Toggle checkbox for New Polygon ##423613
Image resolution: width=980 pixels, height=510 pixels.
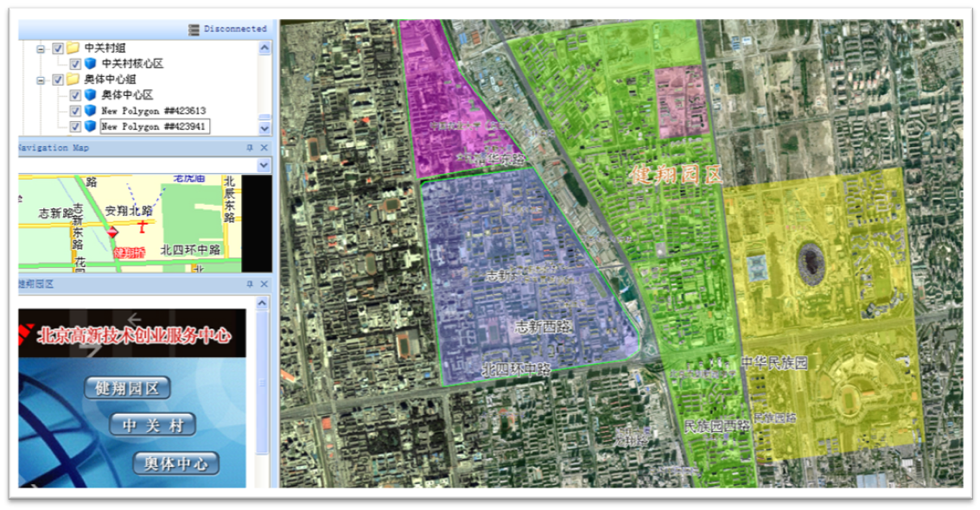point(75,111)
